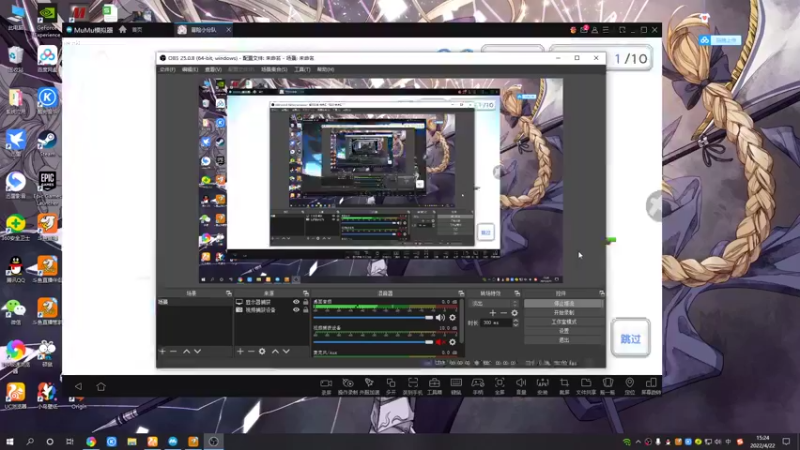This screenshot has width=800, height=450.
Task: Open the 编辑(E) Edit menu in OBS
Action: coord(190,69)
